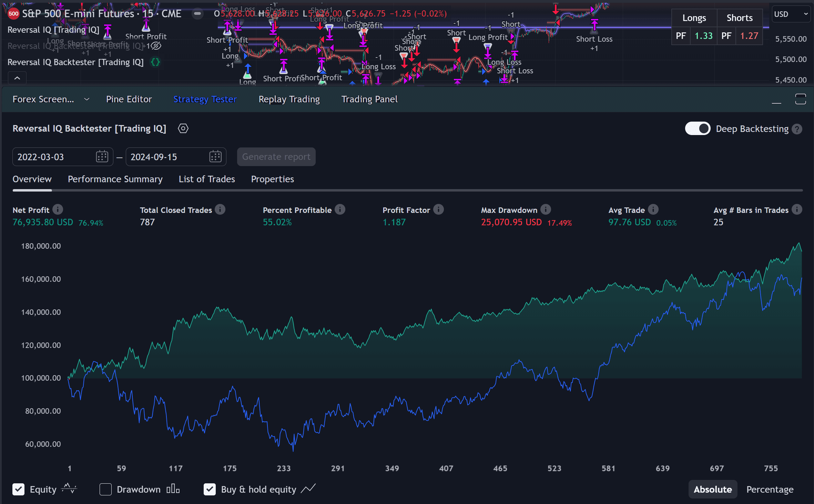Select the Strategy Tester tab

coord(205,99)
